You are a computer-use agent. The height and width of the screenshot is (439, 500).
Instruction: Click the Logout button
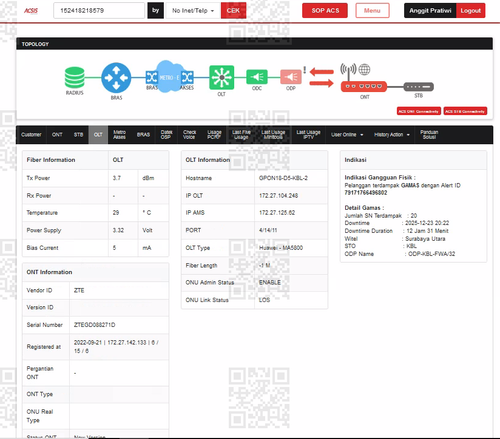click(471, 11)
